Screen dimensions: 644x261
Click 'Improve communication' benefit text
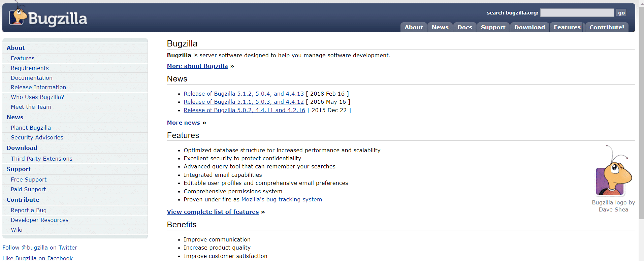[x=217, y=239]
